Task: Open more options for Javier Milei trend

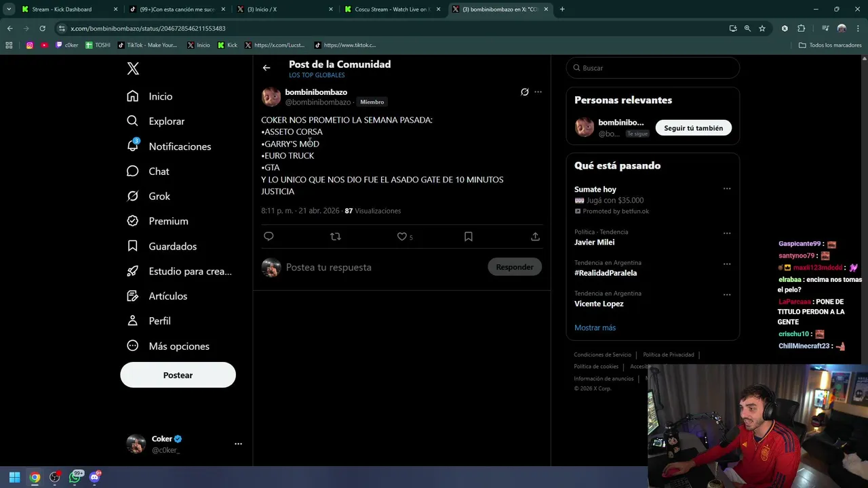Action: pyautogui.click(x=727, y=233)
